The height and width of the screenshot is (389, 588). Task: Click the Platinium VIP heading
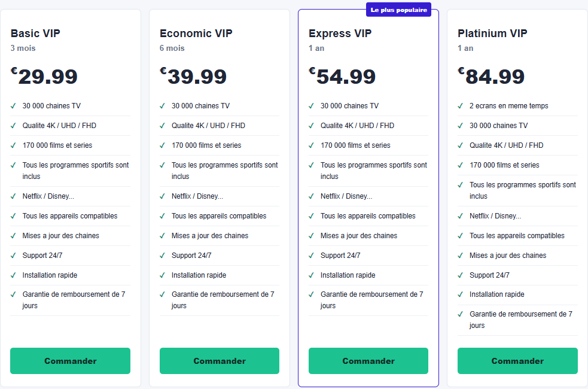pos(492,34)
